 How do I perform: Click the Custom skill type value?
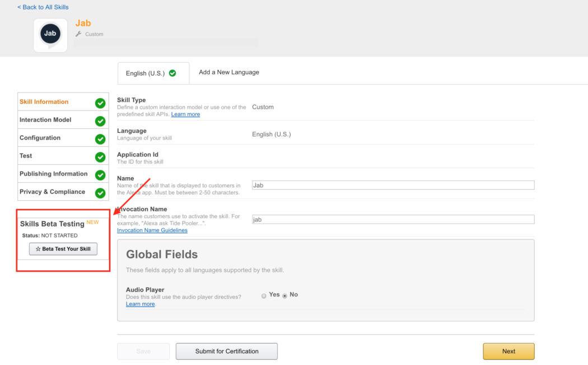(x=263, y=107)
